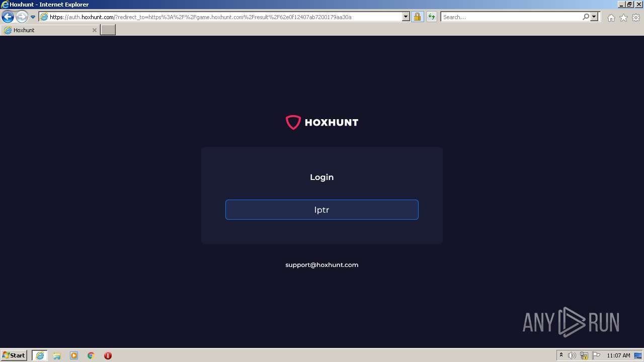Image resolution: width=644 pixels, height=362 pixels.
Task: Refresh the page with the green arrows icon
Action: tap(431, 17)
